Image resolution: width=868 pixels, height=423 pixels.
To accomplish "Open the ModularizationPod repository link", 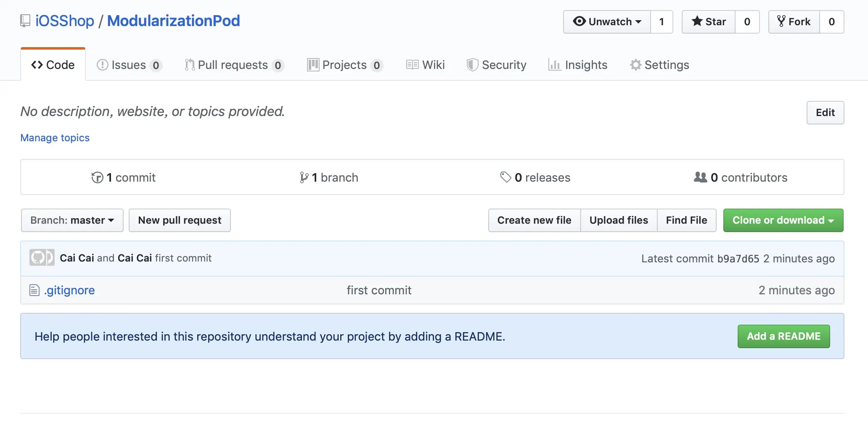I will click(173, 21).
